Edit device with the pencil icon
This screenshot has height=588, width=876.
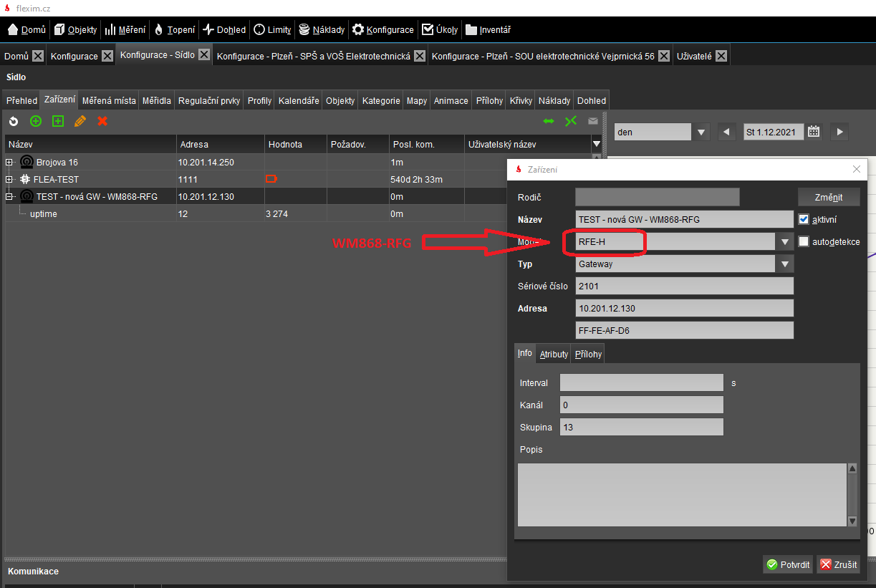[80, 121]
